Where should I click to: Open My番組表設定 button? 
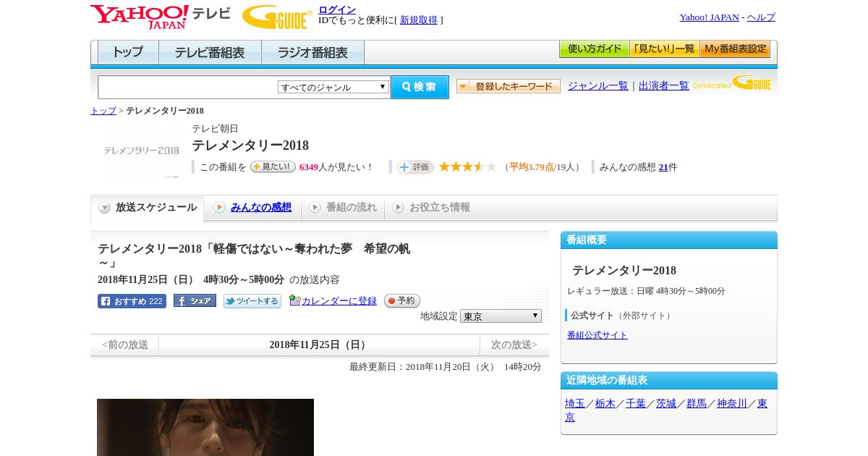coord(735,49)
